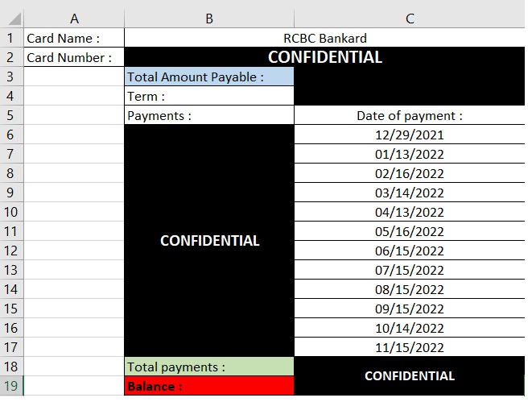The width and height of the screenshot is (532, 402).
Task: Select row 10 header
Action: tap(11, 212)
